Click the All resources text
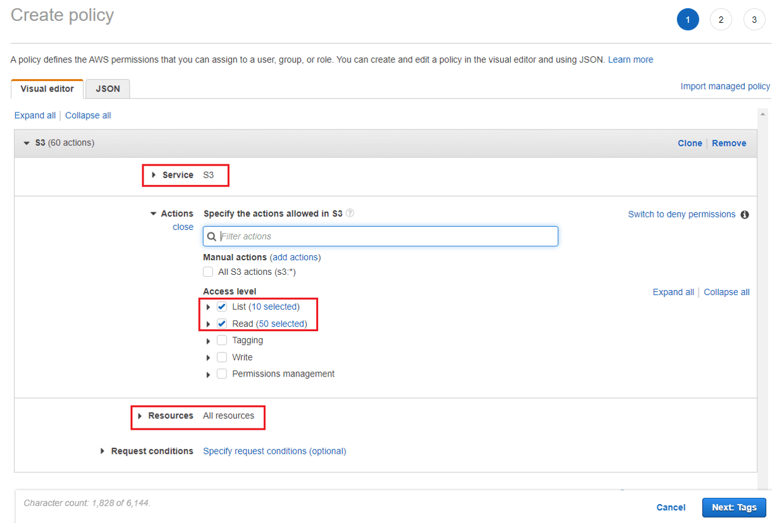772x532 pixels. [x=228, y=416]
